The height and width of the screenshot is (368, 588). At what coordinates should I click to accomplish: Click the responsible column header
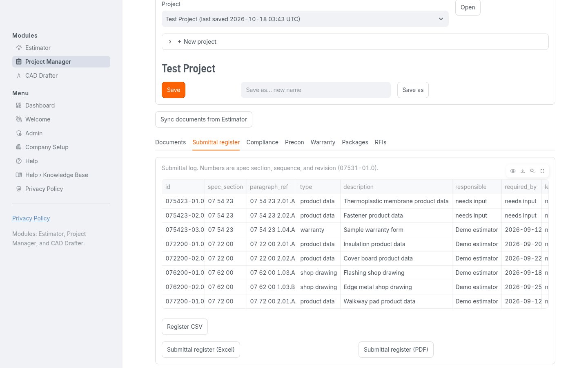[477, 187]
